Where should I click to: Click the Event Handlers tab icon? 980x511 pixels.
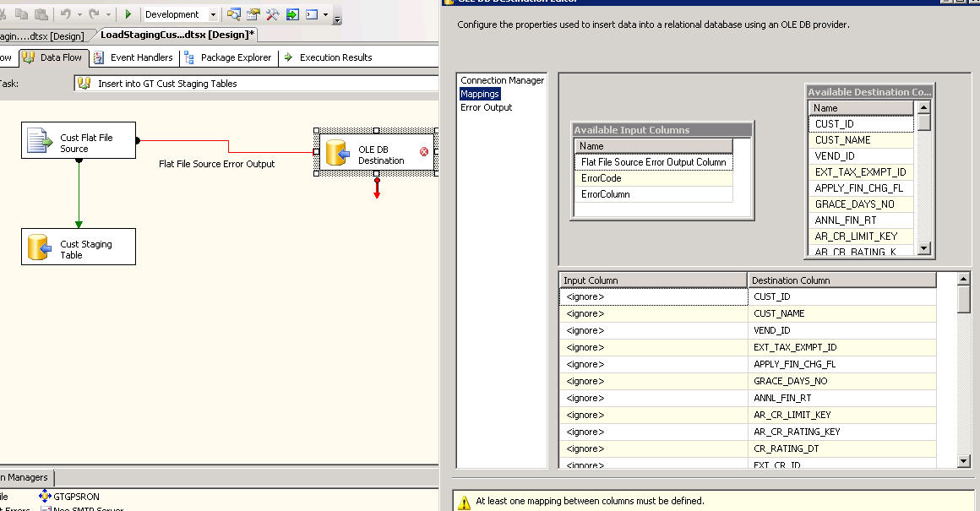[x=98, y=57]
